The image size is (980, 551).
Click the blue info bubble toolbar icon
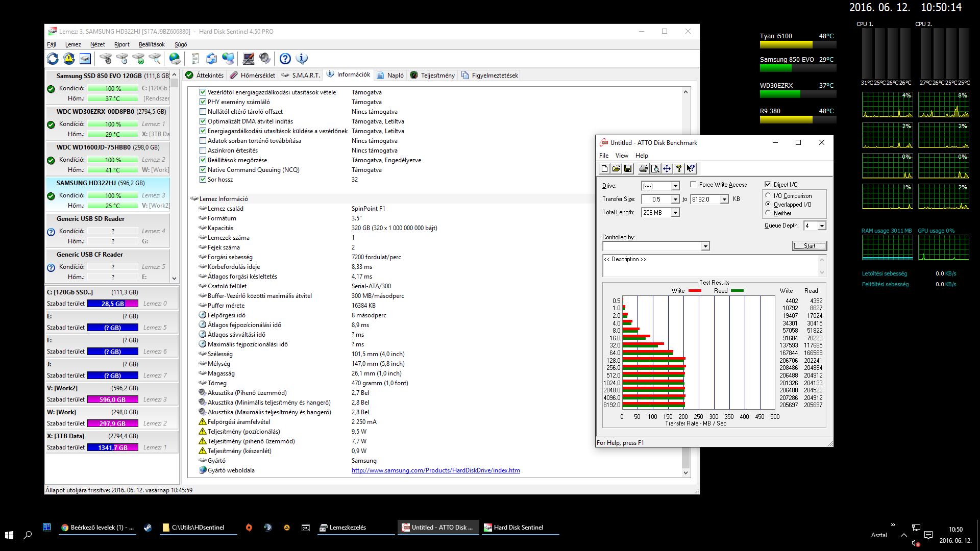tap(302, 59)
